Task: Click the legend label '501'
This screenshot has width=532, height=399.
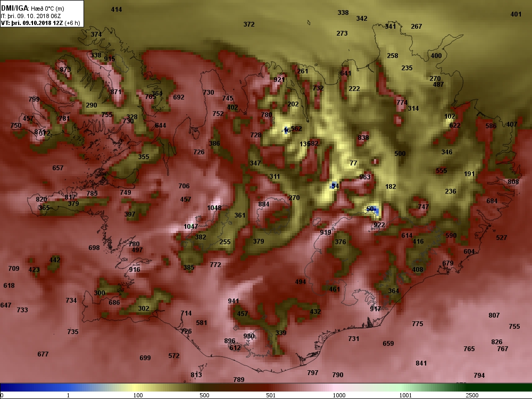Action: (x=271, y=395)
